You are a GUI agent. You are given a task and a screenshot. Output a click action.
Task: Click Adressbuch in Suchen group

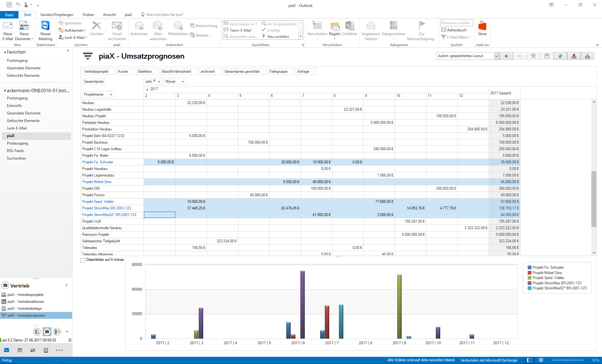pos(454,30)
